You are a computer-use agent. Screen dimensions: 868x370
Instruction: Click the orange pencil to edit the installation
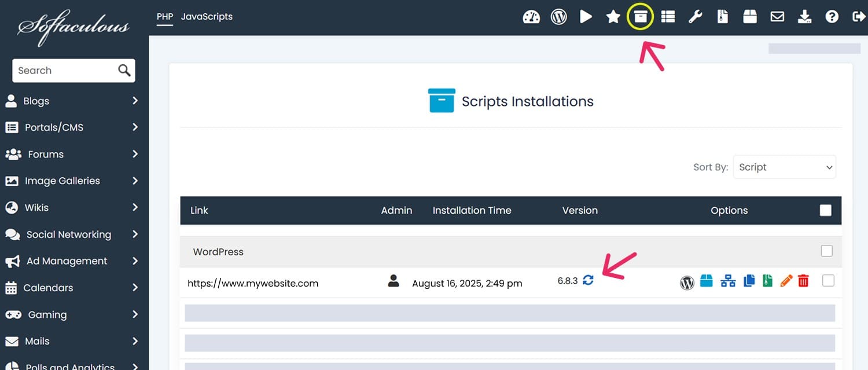[x=786, y=280]
